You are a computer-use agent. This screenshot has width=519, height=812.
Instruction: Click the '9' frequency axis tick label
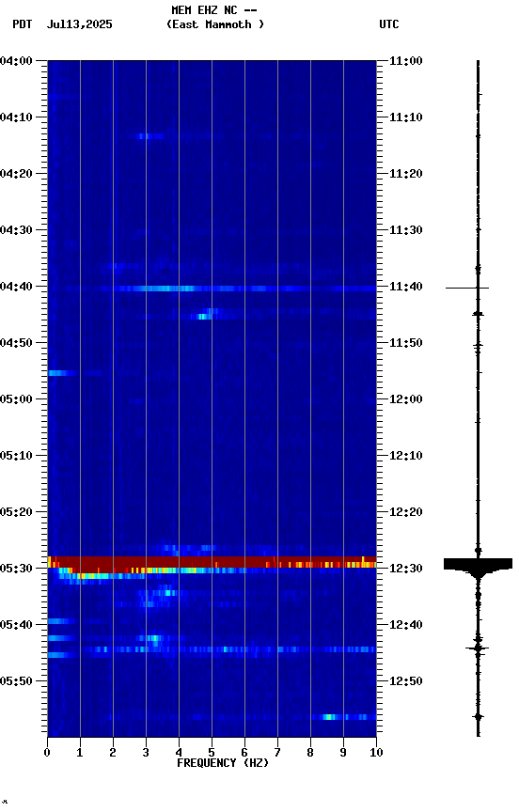(x=343, y=753)
